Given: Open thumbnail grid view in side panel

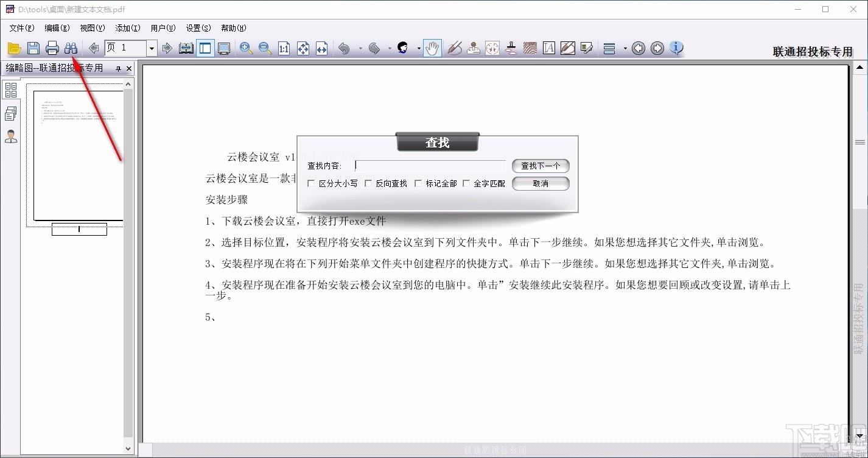Looking at the screenshot, I should [11, 90].
